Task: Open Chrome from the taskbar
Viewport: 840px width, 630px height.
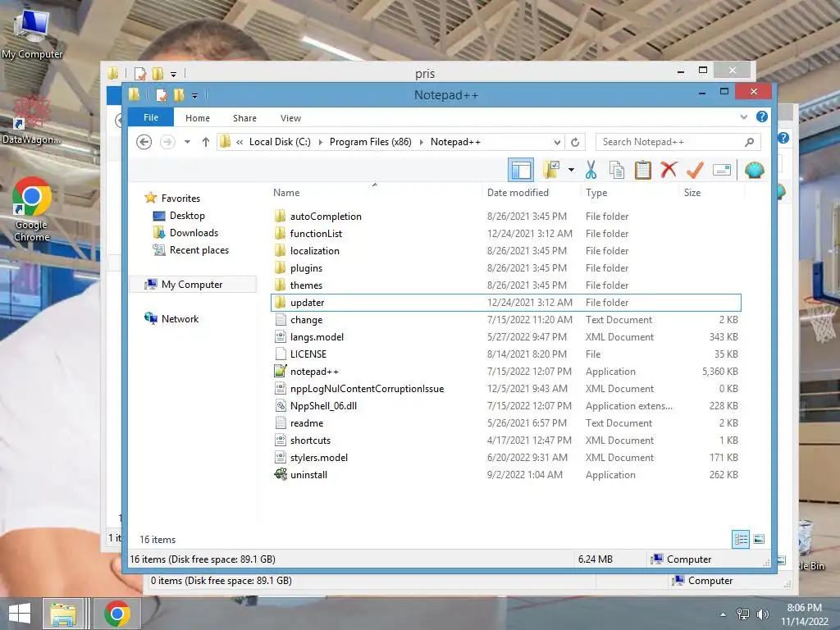Action: coord(116,614)
